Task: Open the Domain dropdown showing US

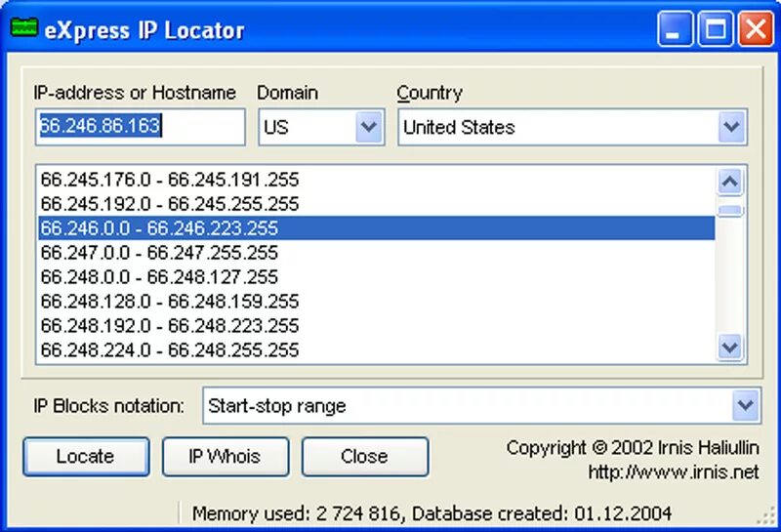Action: (369, 127)
